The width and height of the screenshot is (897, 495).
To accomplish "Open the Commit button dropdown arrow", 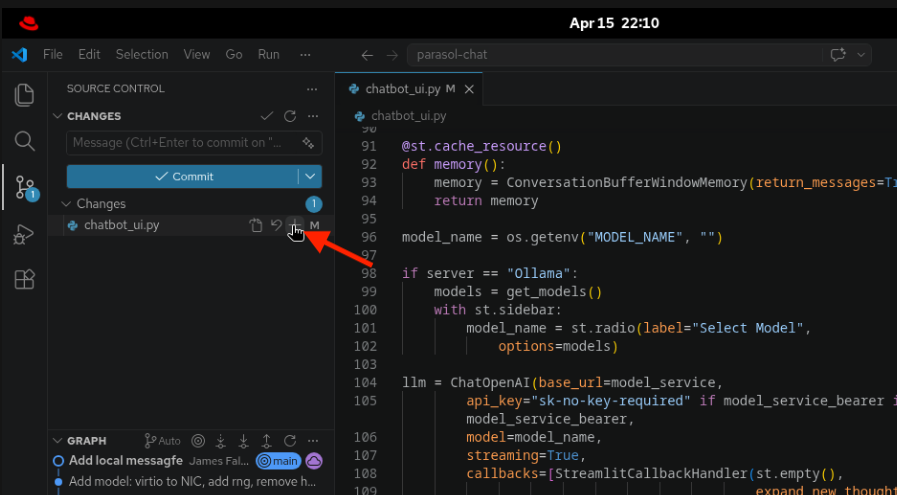I will pyautogui.click(x=311, y=177).
